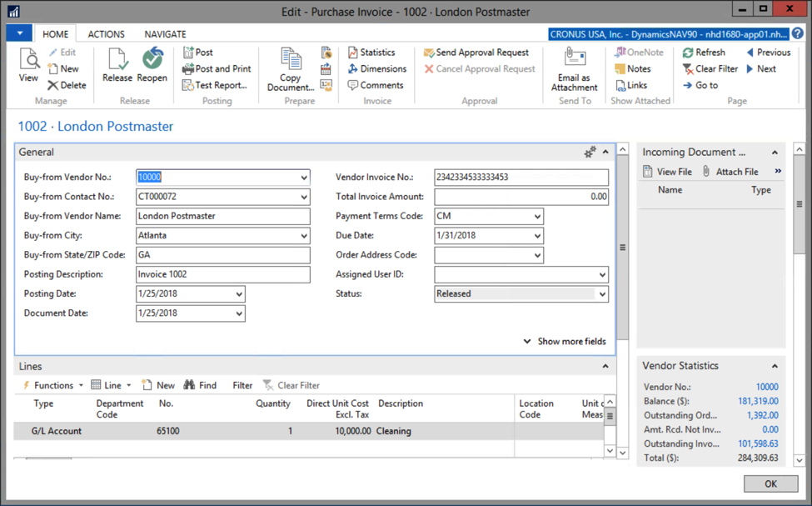Open the Assigned User ID dropdown
812x506 pixels.
[602, 275]
